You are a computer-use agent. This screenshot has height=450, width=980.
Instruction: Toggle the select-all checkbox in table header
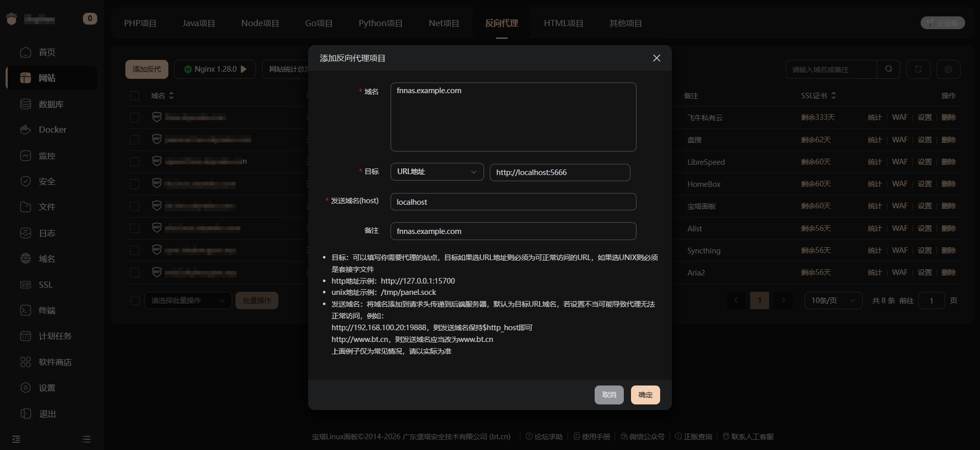point(135,96)
